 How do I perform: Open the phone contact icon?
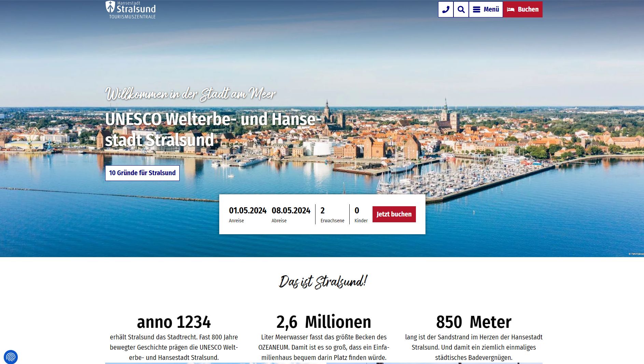[x=446, y=10]
